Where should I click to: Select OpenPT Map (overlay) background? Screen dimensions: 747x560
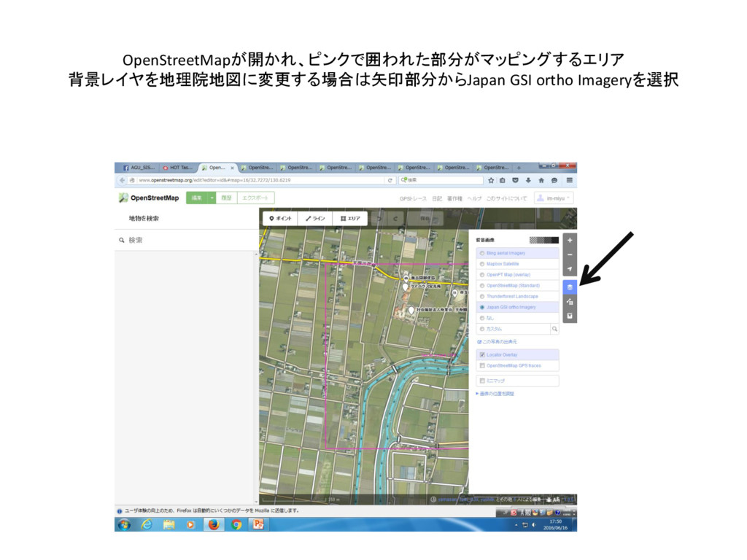[x=517, y=275]
